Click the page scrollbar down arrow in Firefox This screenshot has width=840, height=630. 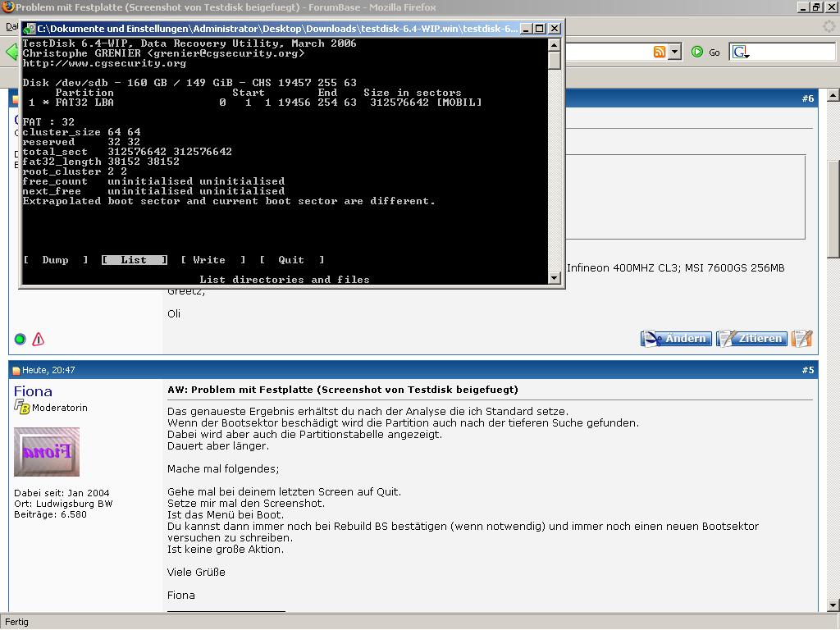(833, 606)
